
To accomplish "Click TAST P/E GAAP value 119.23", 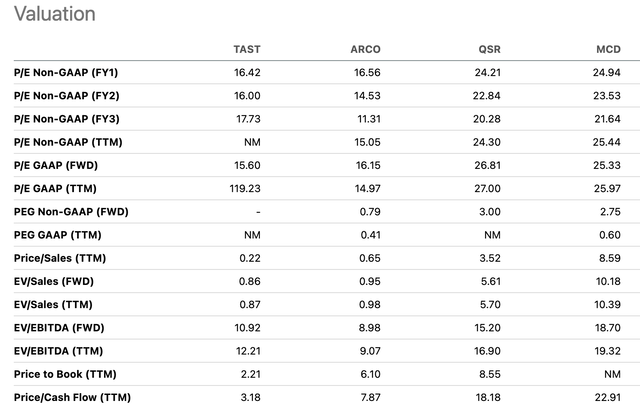I will [245, 188].
